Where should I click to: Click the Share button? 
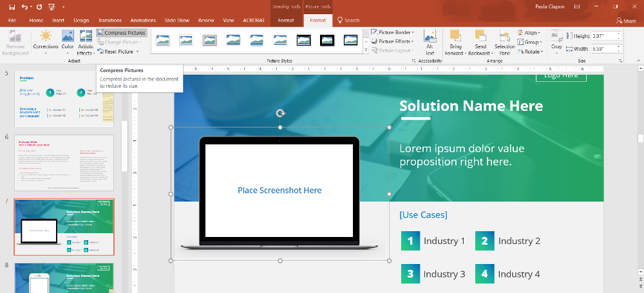pos(627,21)
